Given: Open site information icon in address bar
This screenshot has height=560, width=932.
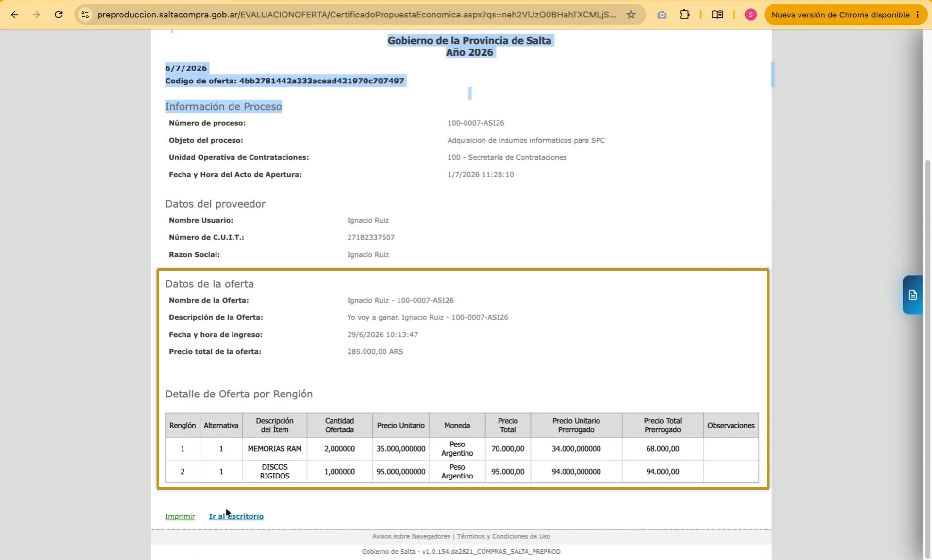Looking at the screenshot, I should coord(85,15).
